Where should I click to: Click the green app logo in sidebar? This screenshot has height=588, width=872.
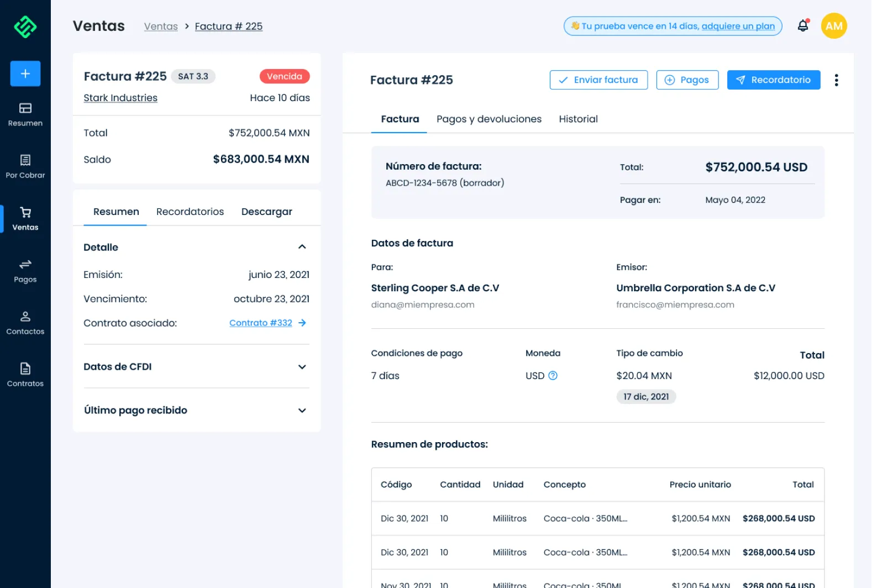25,26
